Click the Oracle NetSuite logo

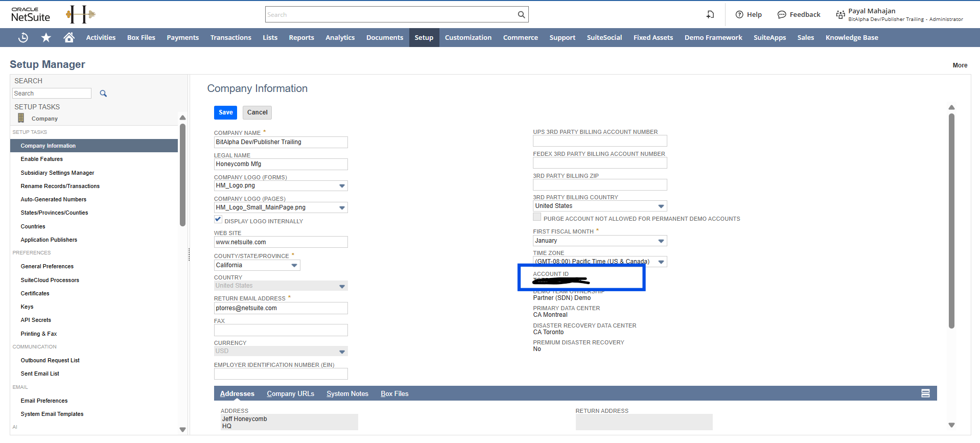pyautogui.click(x=31, y=14)
